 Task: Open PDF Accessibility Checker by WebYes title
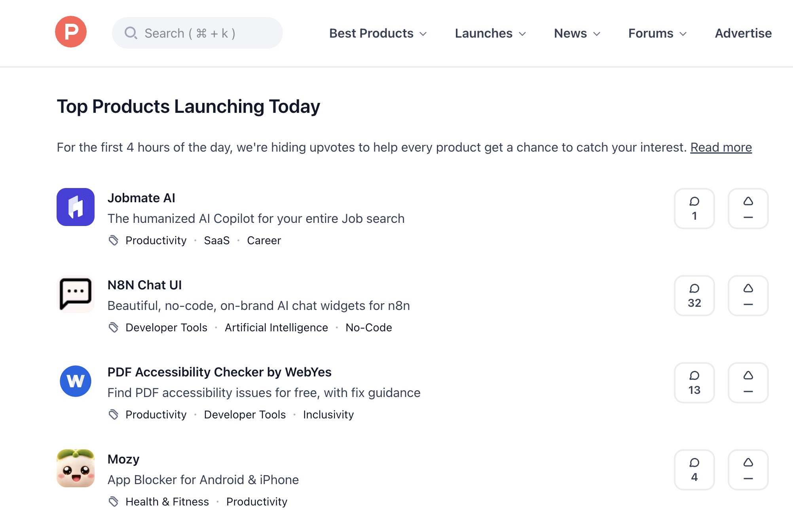click(220, 372)
